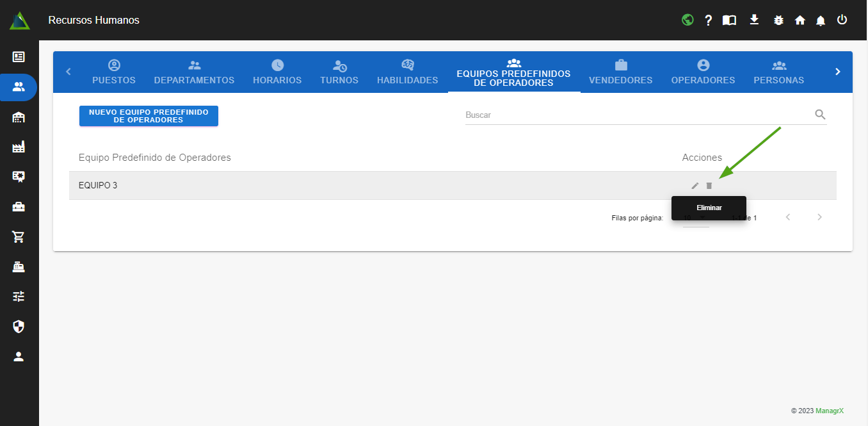Screen dimensions: 868x426
Task: Click the pencil edit icon for EQUIPO 3
Action: click(x=695, y=186)
